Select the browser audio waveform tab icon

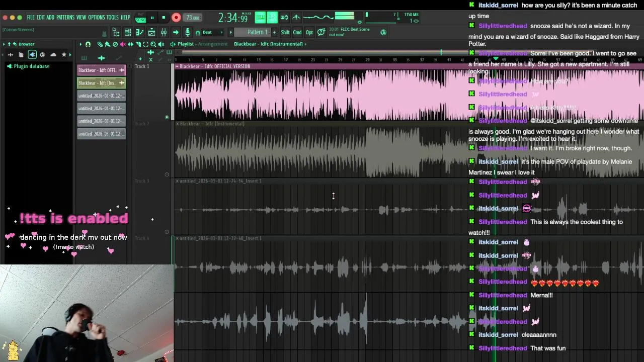click(11, 55)
